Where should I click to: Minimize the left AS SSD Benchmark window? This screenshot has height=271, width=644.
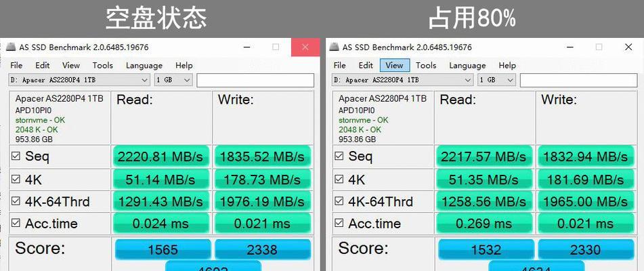click(x=247, y=47)
